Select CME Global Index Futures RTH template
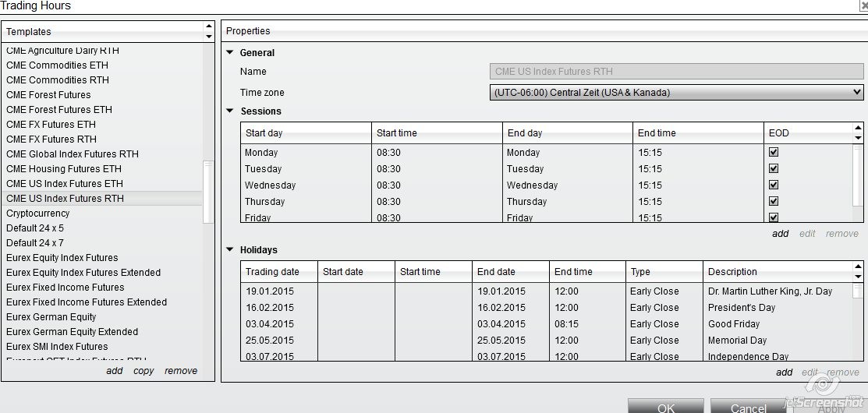This screenshot has width=868, height=413. click(73, 154)
